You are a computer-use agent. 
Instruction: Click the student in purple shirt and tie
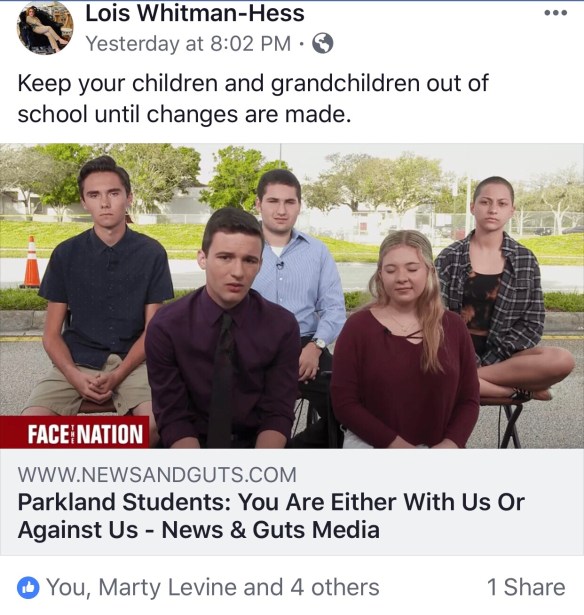point(224,333)
